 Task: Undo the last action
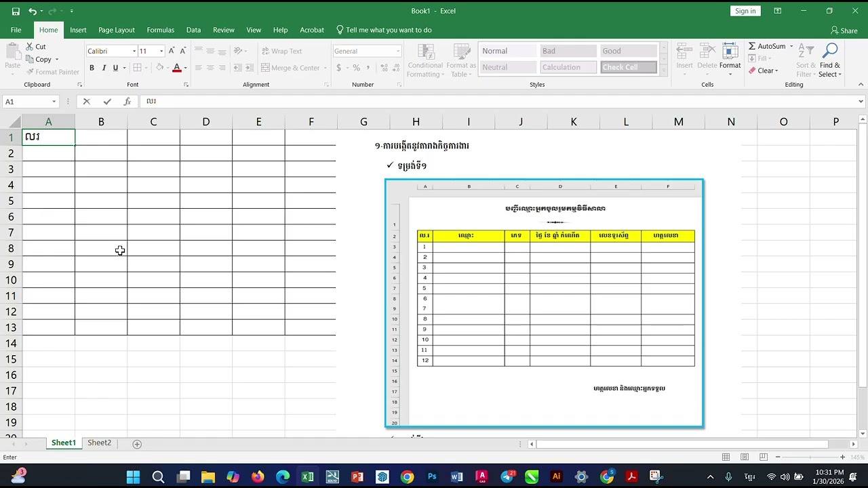tap(32, 12)
